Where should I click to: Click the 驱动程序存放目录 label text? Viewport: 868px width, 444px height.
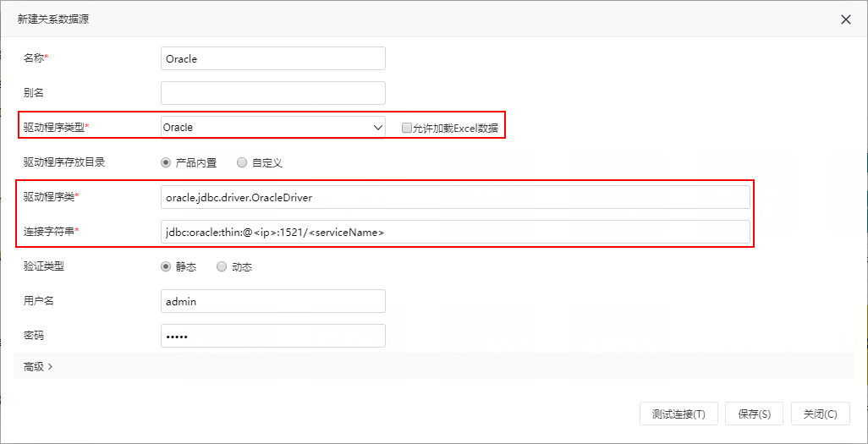pos(64,162)
